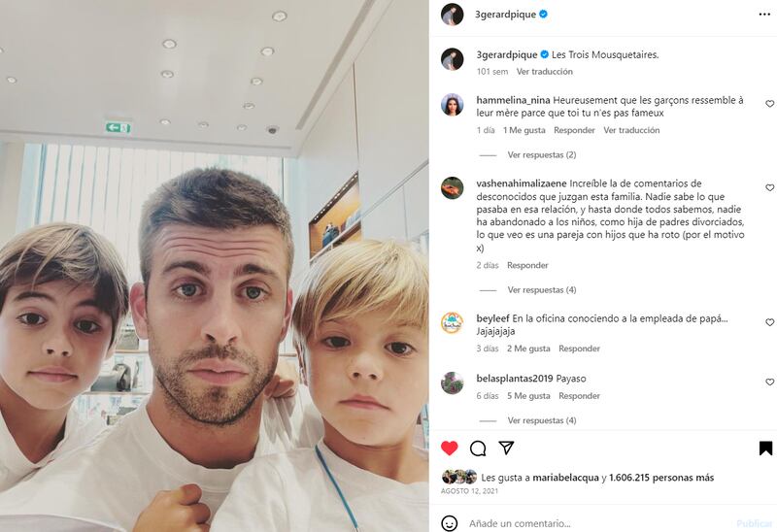777x532 pixels.
Task: Share post via paper plane icon
Action: pyautogui.click(x=506, y=448)
